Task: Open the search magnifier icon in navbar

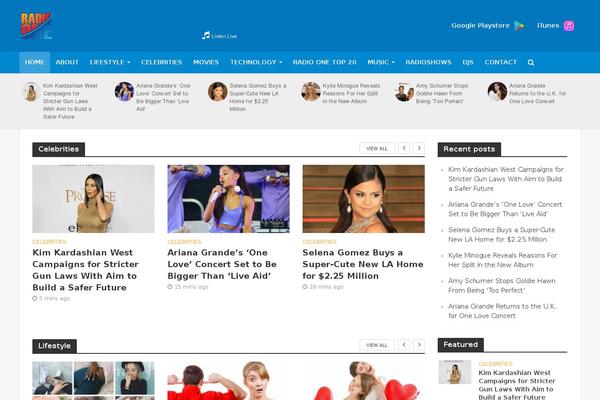Action: click(531, 62)
